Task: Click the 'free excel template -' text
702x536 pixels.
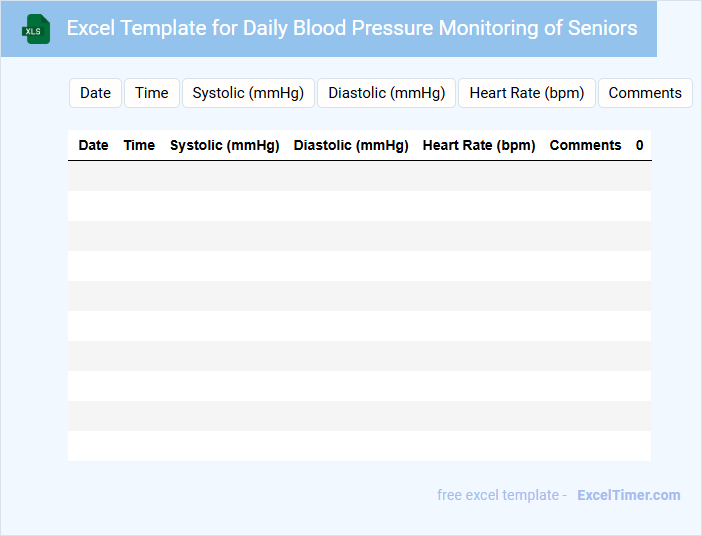Action: (502, 495)
